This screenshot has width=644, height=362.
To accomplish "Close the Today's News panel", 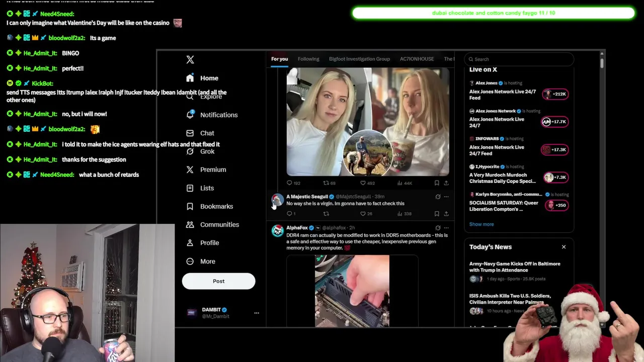I will tap(563, 247).
